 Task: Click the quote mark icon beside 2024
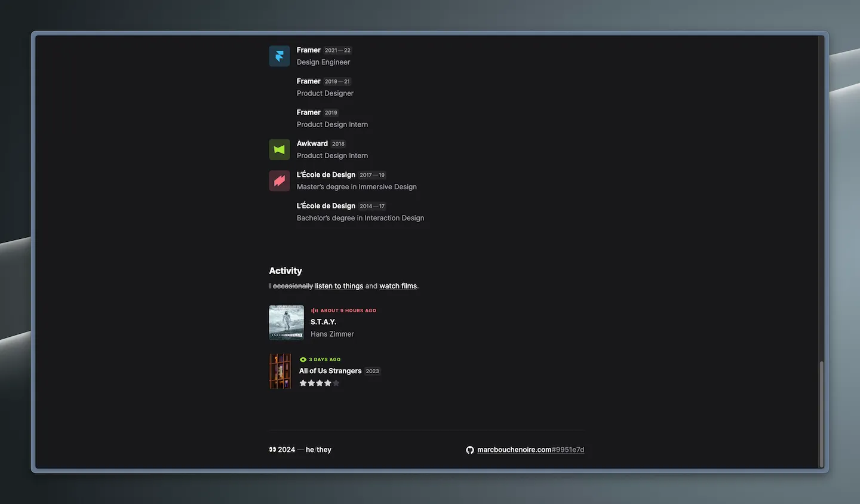272,450
